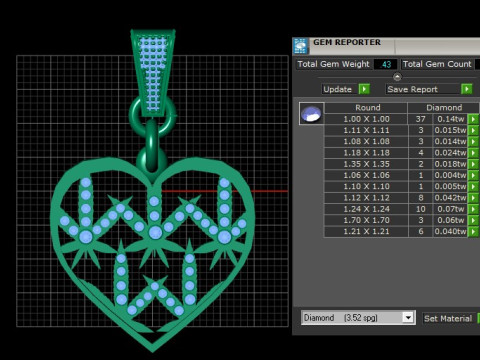Image resolution: width=480 pixels, height=360 pixels.
Task: Click the Total Gem Count label
Action: [x=437, y=64]
